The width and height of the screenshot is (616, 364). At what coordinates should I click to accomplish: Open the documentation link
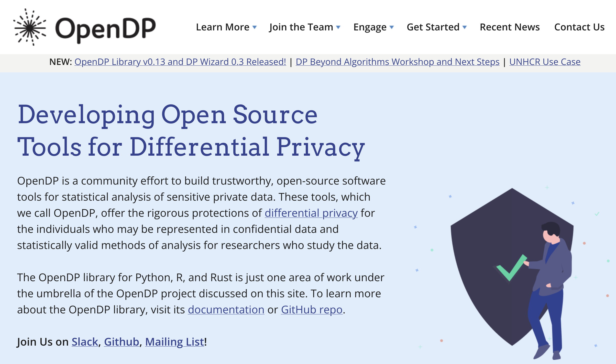point(226,310)
